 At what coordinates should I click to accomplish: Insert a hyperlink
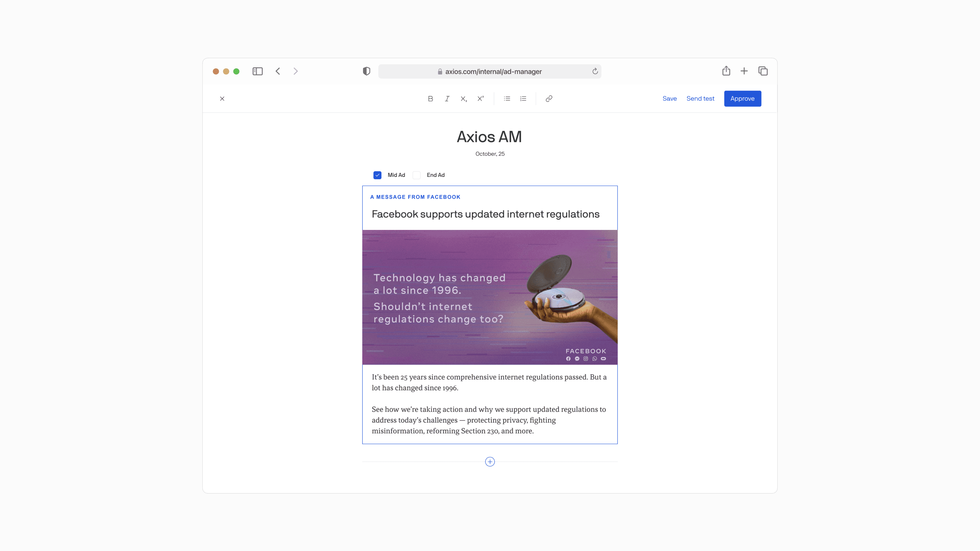pyautogui.click(x=549, y=99)
